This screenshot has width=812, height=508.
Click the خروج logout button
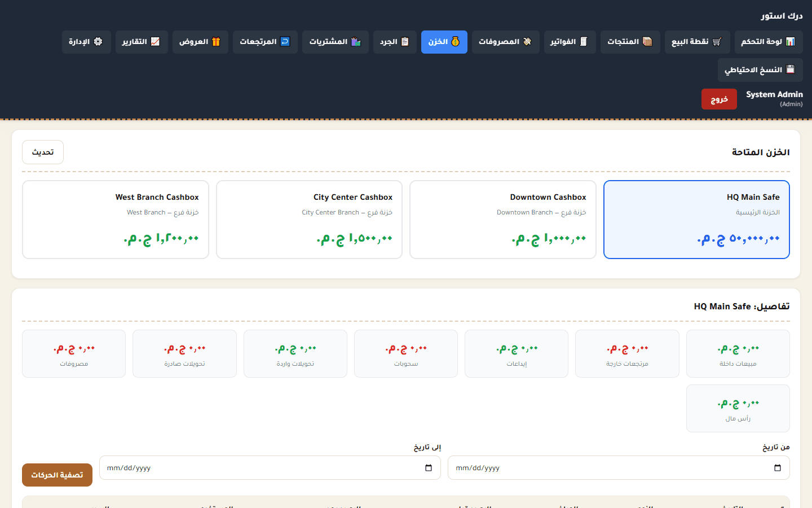[719, 99]
